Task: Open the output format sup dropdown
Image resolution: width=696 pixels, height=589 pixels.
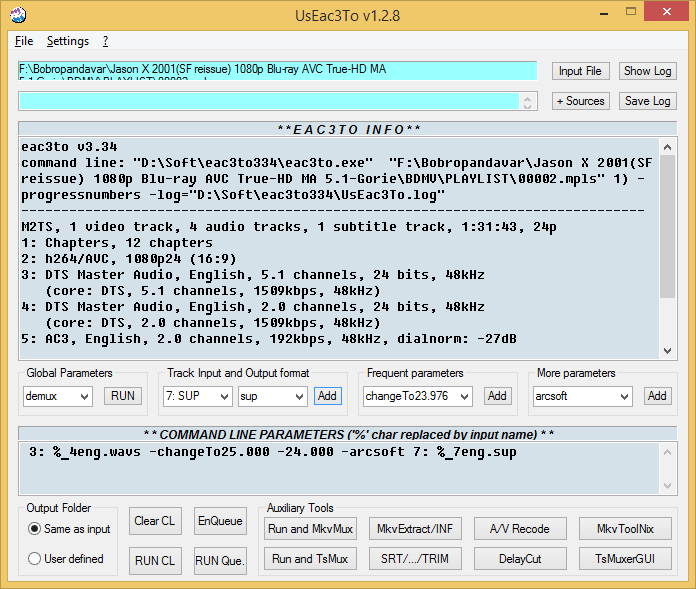Action: (x=273, y=396)
